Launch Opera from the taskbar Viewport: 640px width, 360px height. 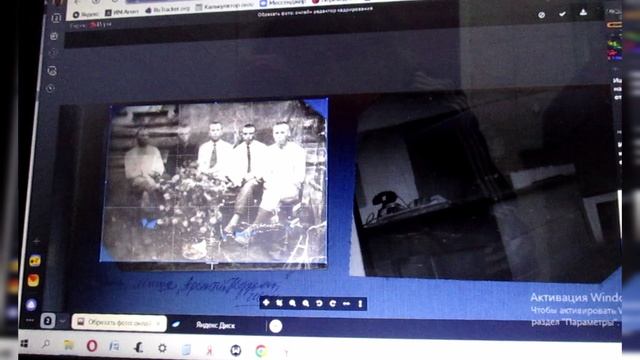(x=92, y=346)
